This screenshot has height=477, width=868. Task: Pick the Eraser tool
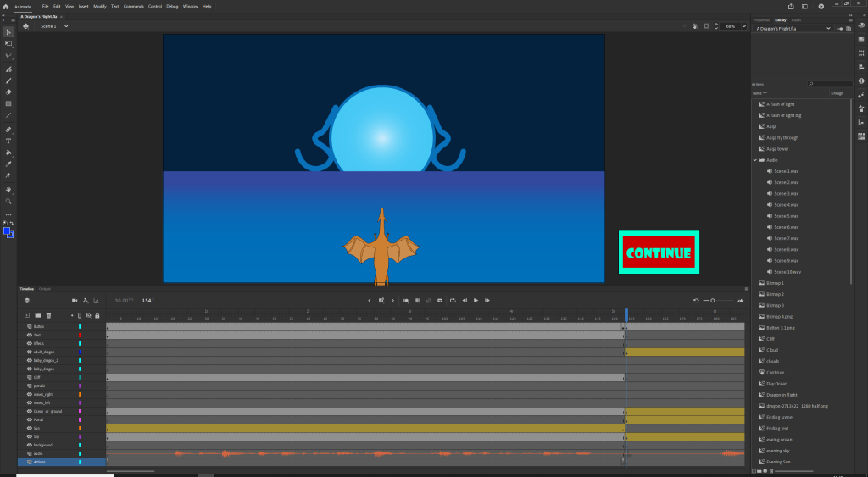pos(8,92)
